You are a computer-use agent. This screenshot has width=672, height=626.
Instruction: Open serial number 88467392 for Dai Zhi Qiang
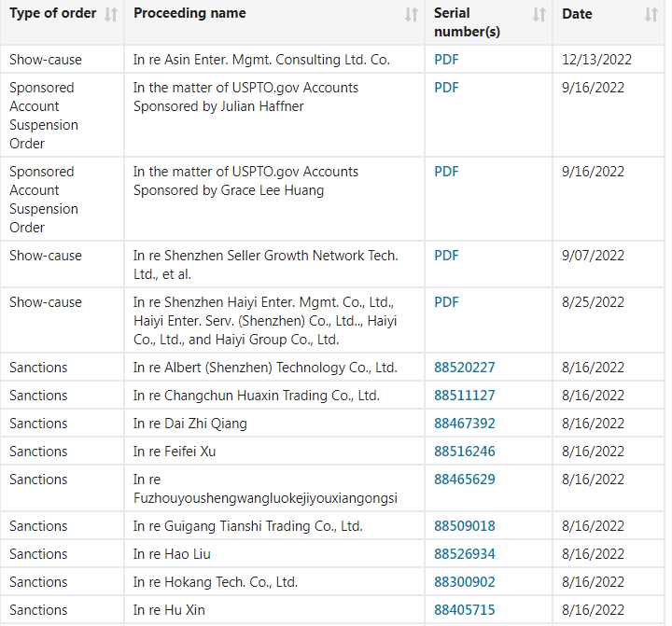coord(465,424)
